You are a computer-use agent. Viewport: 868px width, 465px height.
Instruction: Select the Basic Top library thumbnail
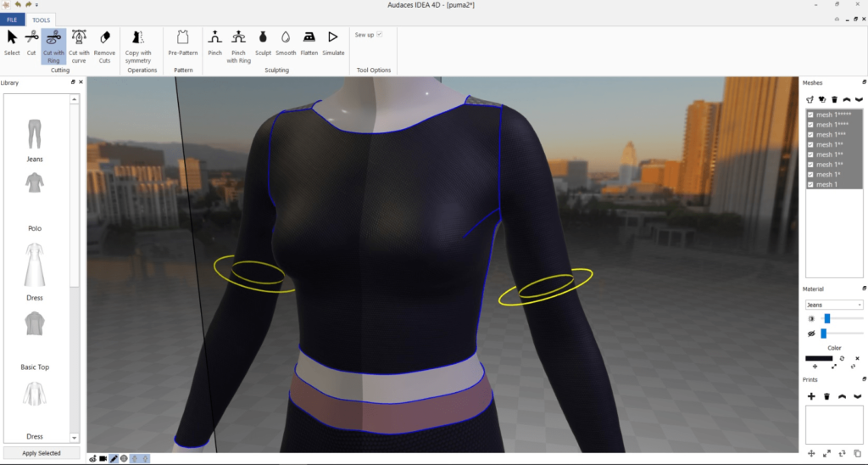pos(34,323)
